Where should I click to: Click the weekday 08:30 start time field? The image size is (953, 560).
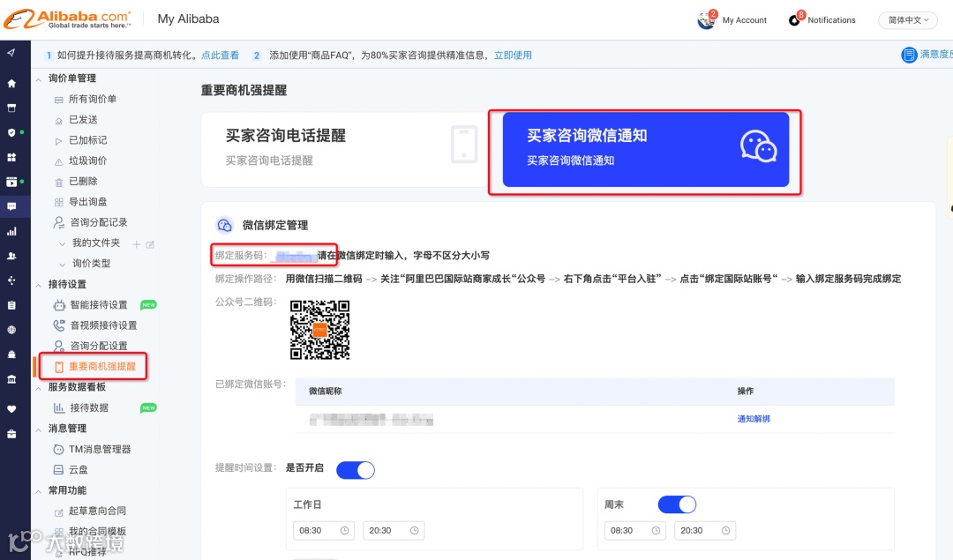323,530
